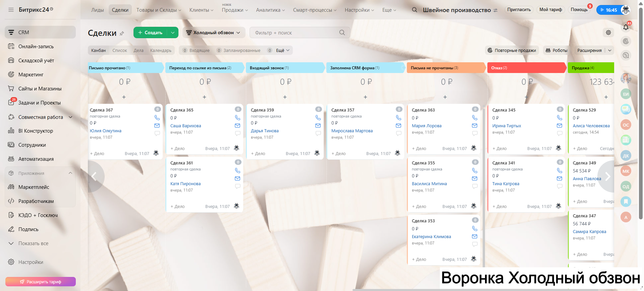Open kanban settings gear icon
The height and width of the screenshot is (291, 644).
click(x=608, y=32)
